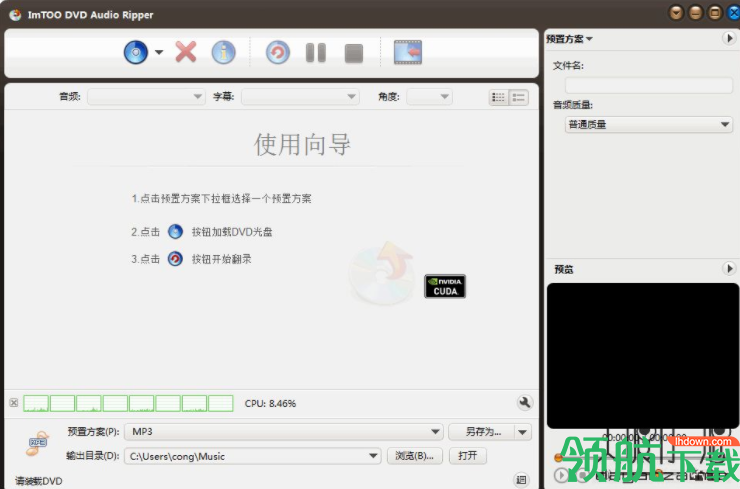740x489 pixels.
Task: Click the MP3 profile icon at bottom left
Action: pos(37,443)
